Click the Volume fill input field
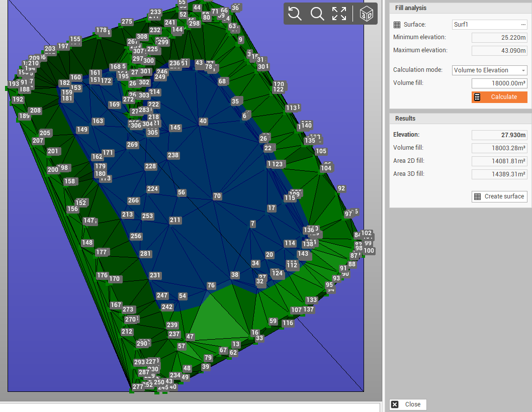Viewport: 532px width, 412px height. (x=499, y=83)
